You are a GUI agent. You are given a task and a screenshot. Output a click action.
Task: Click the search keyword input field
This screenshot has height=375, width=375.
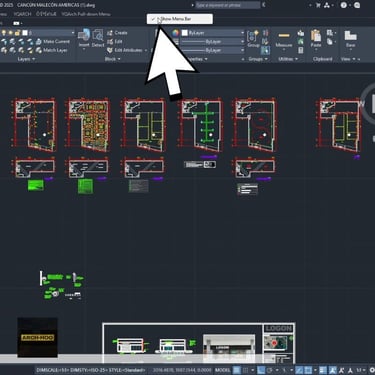coord(227,5)
